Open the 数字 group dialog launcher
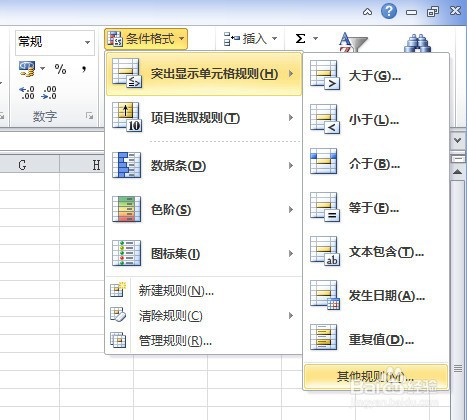This screenshot has height=420, width=467. (x=89, y=116)
